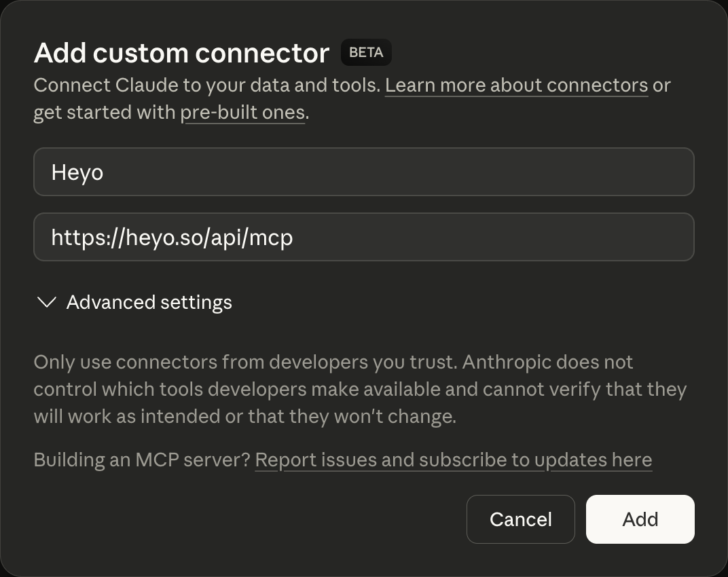Collapse the Advanced settings disclosure arrow
The width and height of the screenshot is (728, 577).
pyautogui.click(x=46, y=303)
